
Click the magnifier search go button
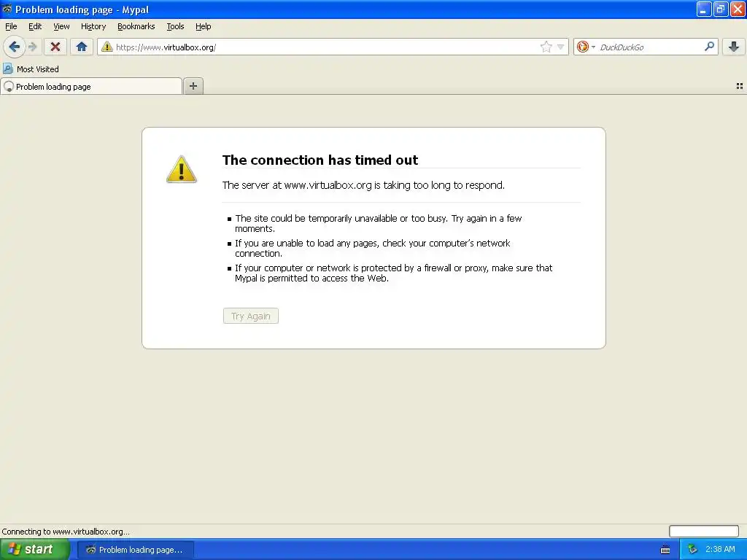[x=709, y=46]
